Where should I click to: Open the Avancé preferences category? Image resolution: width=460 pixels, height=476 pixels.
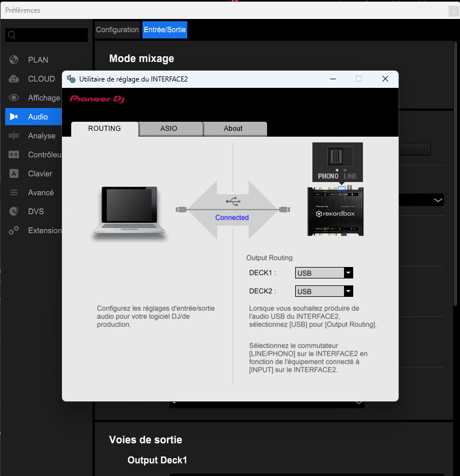33,192
